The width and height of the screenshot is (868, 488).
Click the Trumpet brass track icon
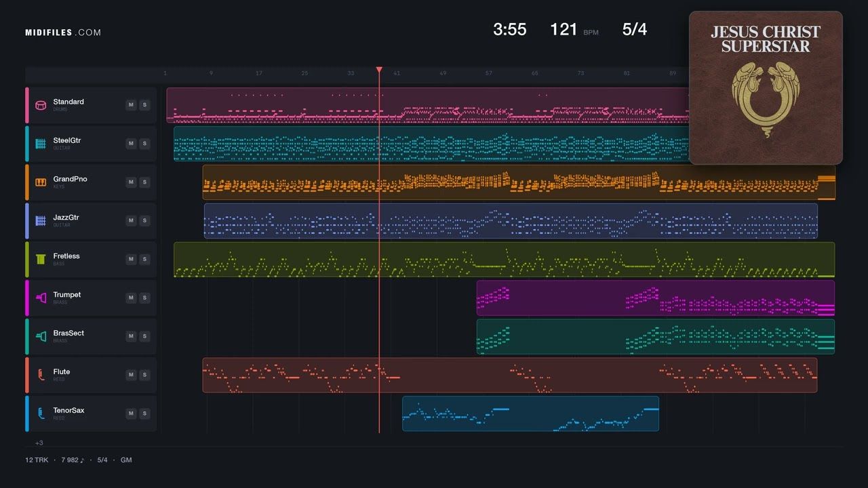click(41, 298)
